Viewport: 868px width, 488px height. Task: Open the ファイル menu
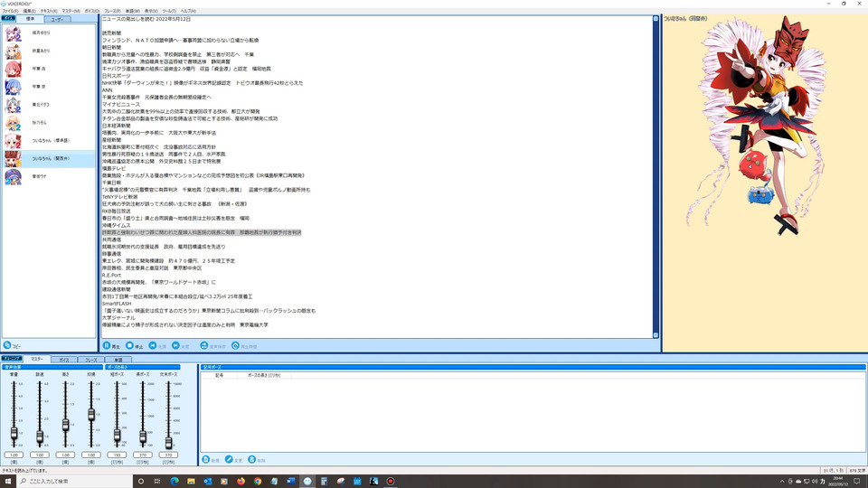pyautogui.click(x=10, y=11)
